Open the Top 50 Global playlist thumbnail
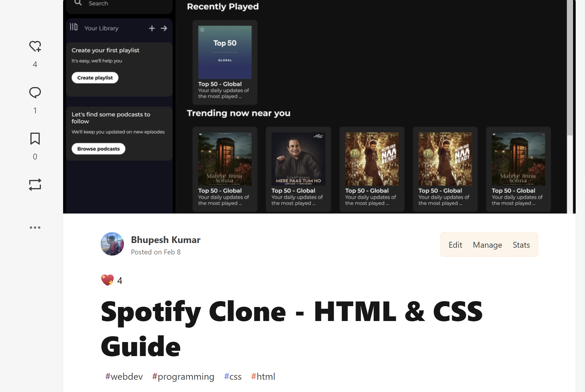Screen dimensions: 585x392 click(225, 53)
